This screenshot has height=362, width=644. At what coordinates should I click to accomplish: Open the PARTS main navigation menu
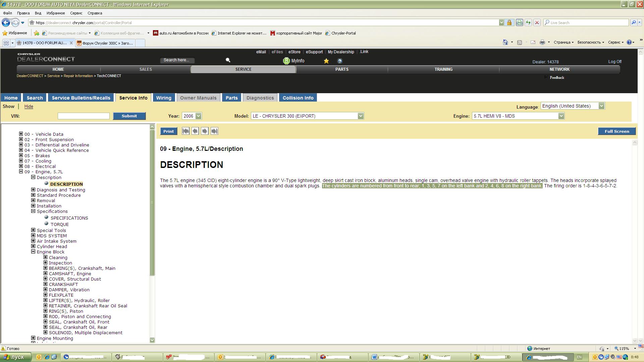pos(342,69)
